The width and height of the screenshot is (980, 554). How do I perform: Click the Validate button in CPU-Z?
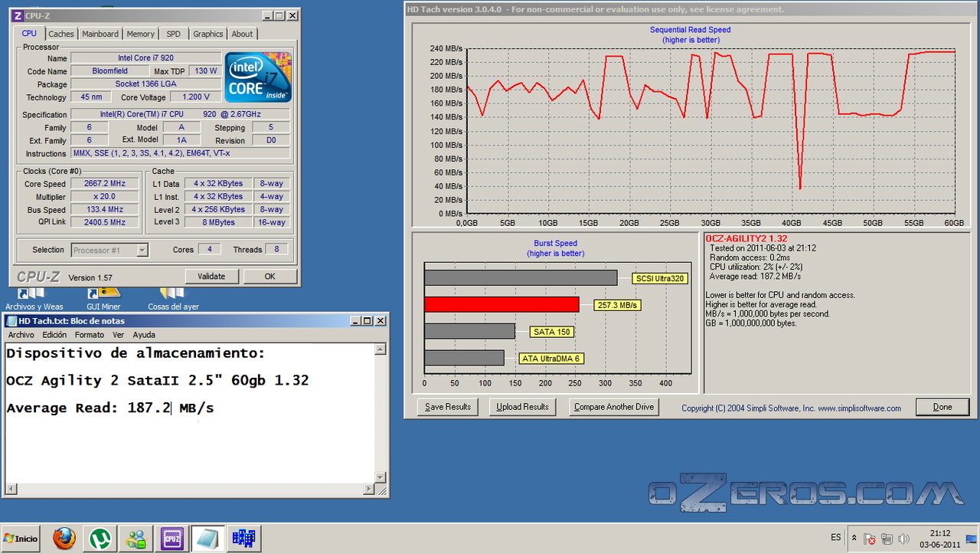pos(211,277)
